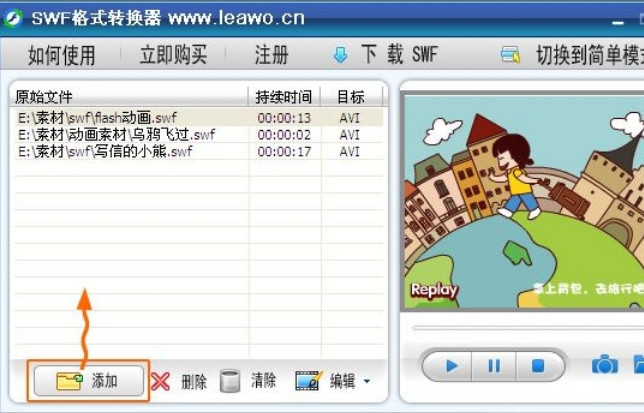
Task: Click the 清除 label
Action: 263,381
